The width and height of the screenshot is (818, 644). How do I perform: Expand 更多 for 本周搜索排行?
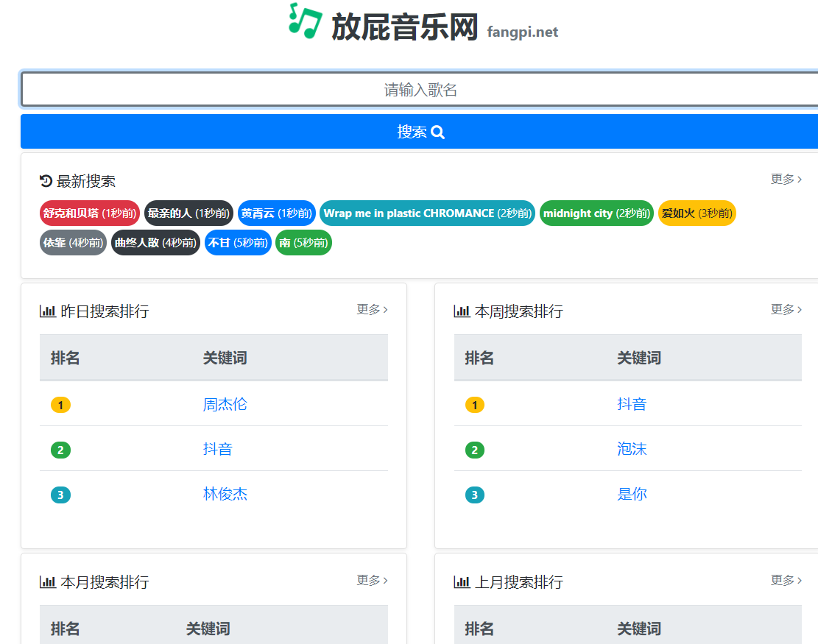coord(786,309)
